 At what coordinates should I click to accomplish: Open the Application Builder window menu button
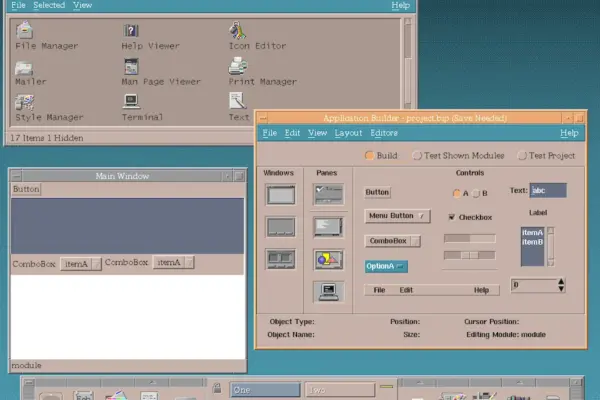[x=262, y=118]
